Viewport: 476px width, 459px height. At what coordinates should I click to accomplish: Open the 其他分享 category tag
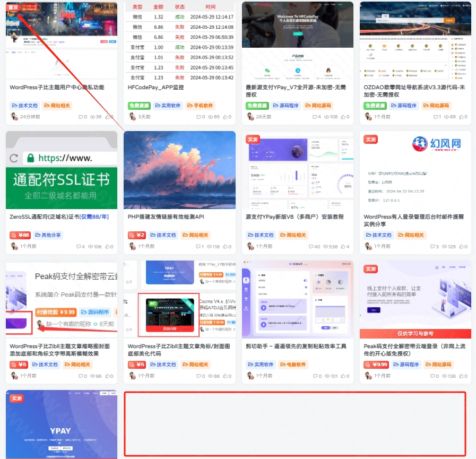click(48, 235)
